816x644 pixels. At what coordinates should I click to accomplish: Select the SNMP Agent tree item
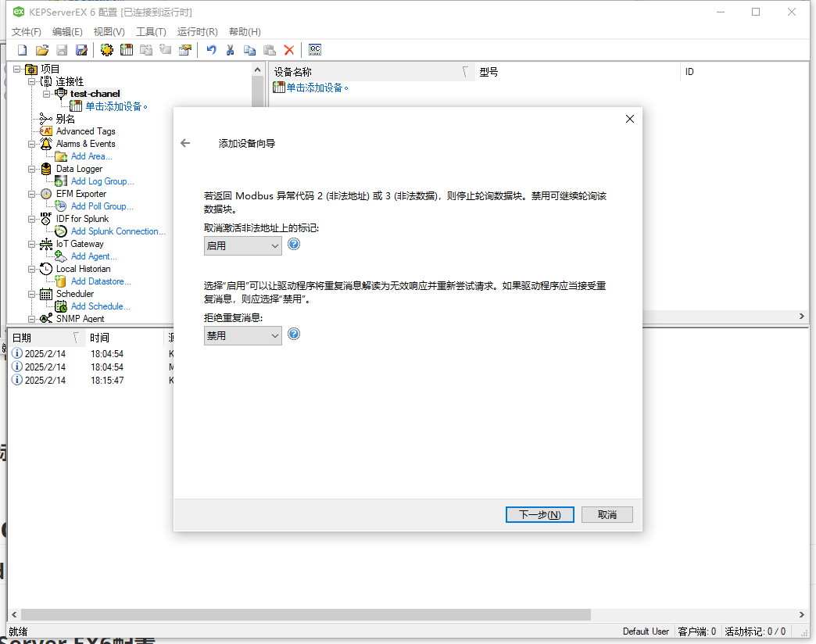click(x=81, y=318)
